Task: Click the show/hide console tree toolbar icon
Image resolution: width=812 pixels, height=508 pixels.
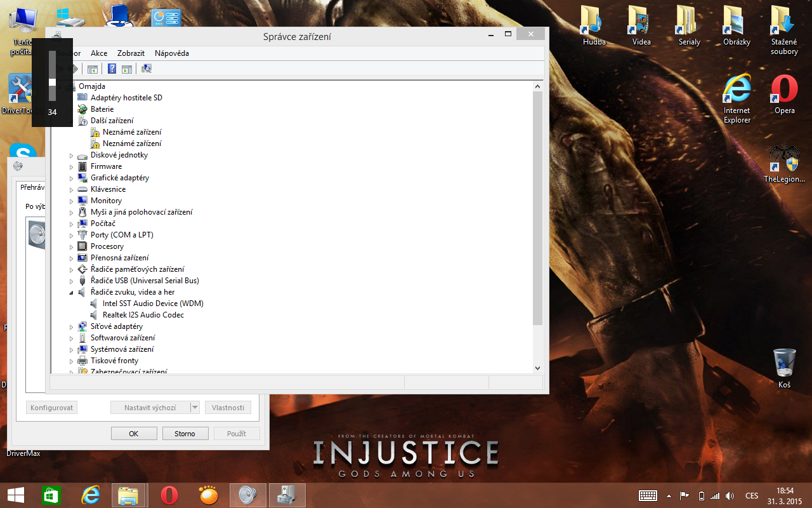Action: 93,69
